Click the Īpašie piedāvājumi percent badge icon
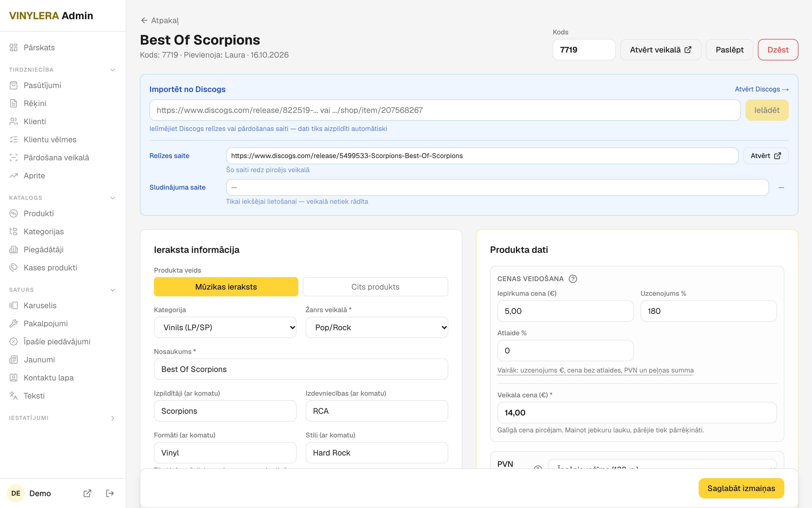812x508 pixels. coord(14,342)
